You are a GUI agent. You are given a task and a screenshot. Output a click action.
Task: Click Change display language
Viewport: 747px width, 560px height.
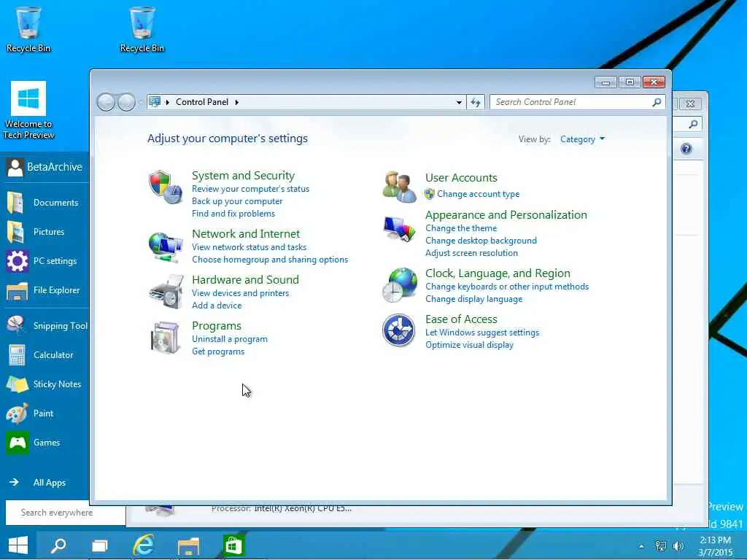[474, 299]
